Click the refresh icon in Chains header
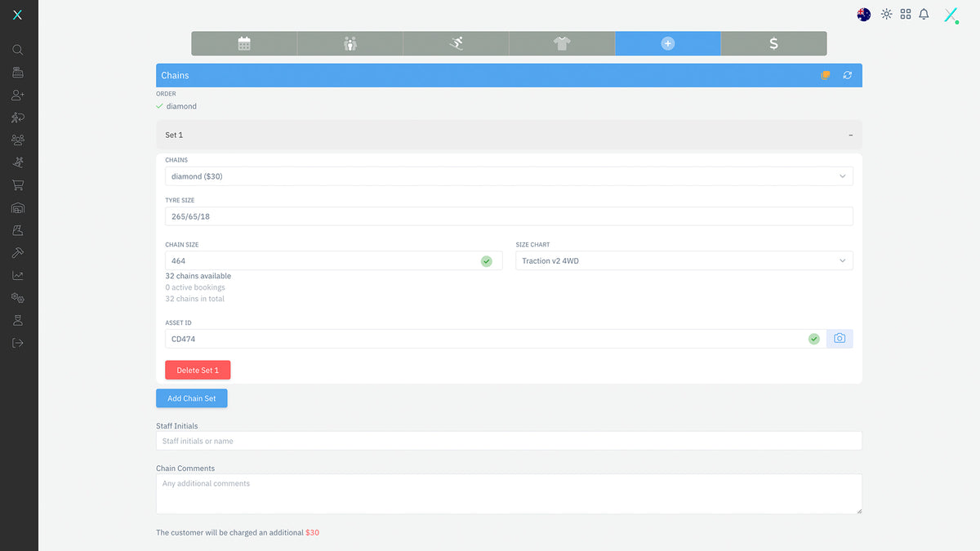This screenshot has height=551, width=980. (x=848, y=76)
